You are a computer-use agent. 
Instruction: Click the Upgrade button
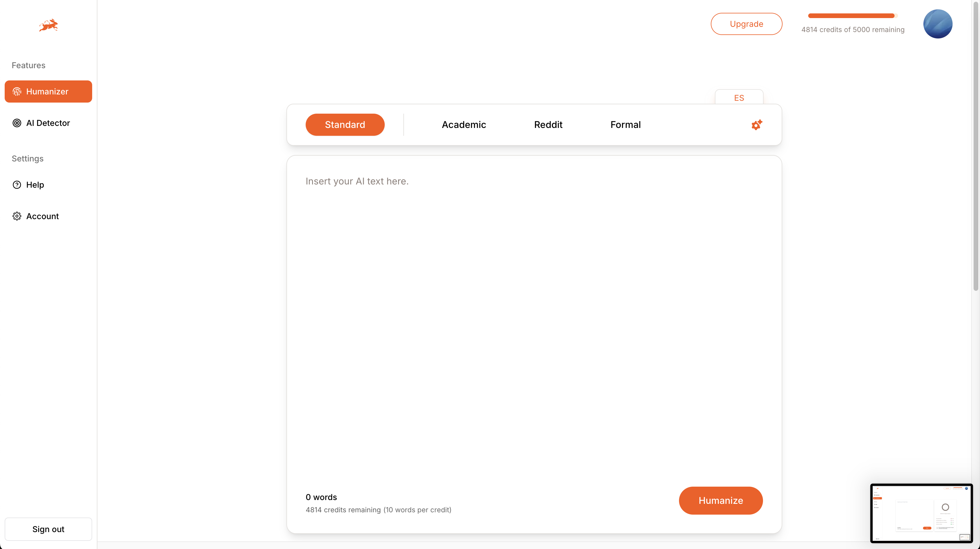pyautogui.click(x=746, y=24)
